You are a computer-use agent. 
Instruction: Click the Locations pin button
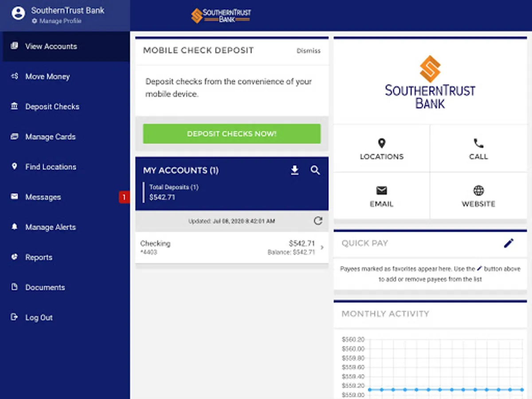click(382, 149)
